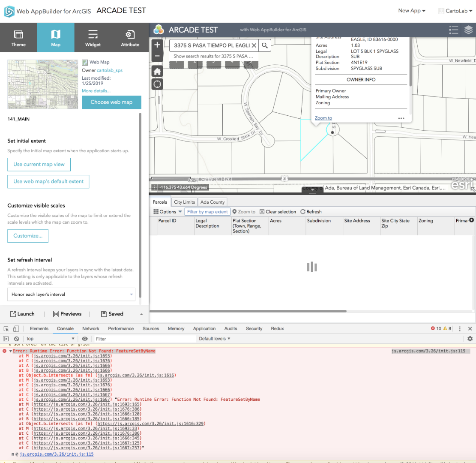Click the left panel vertical scrollbar
Image resolution: width=476 pixels, height=463 pixels.
tap(140, 205)
